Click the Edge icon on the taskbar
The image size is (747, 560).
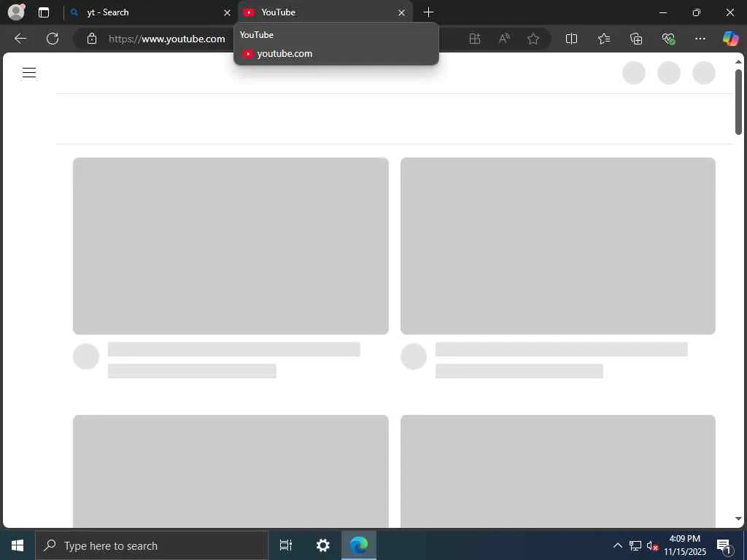tap(359, 545)
